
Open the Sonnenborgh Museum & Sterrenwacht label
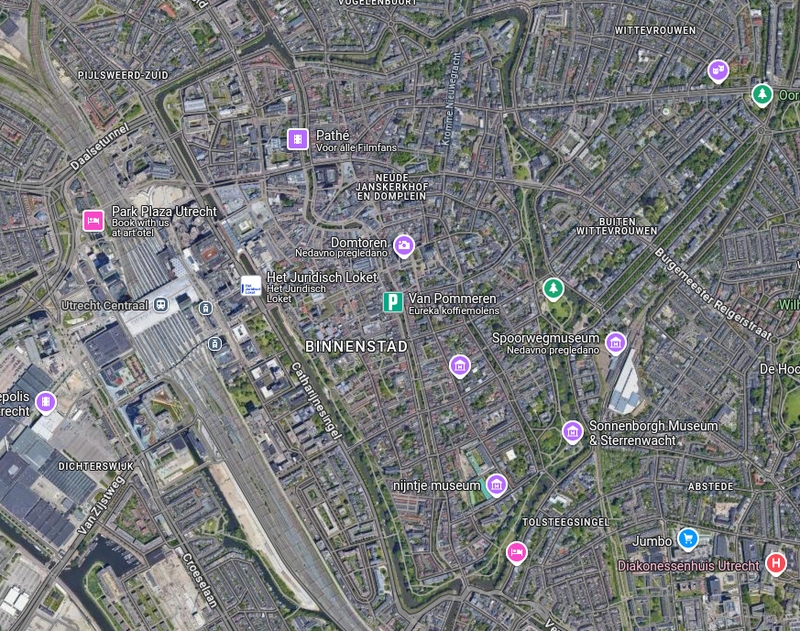coord(653,433)
